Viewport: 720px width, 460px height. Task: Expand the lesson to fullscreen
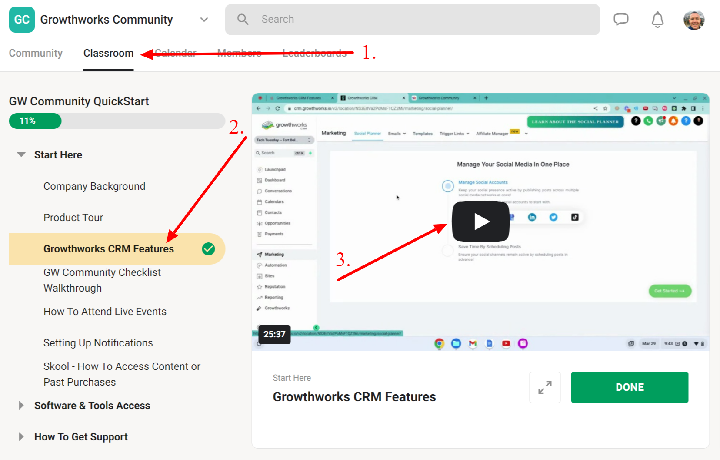click(545, 387)
